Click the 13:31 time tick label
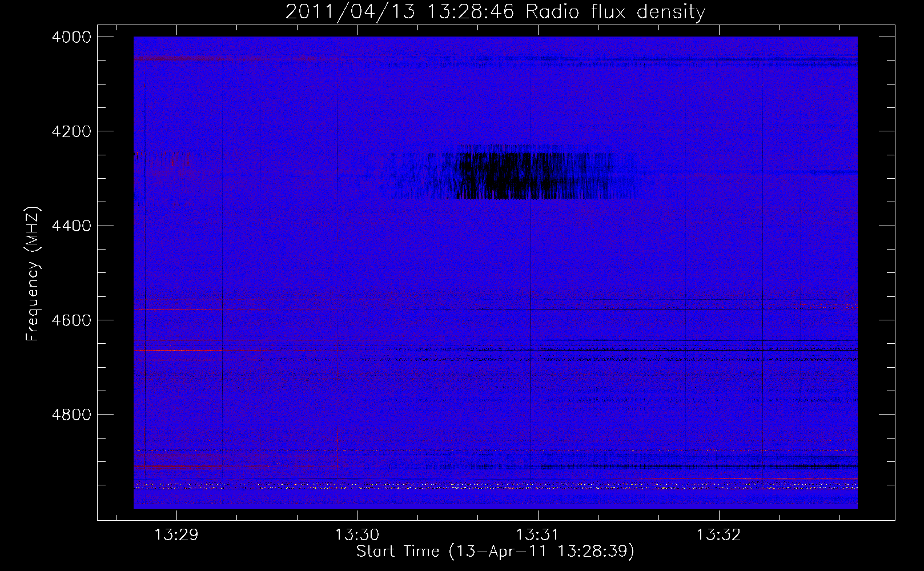924x571 pixels. [537, 534]
